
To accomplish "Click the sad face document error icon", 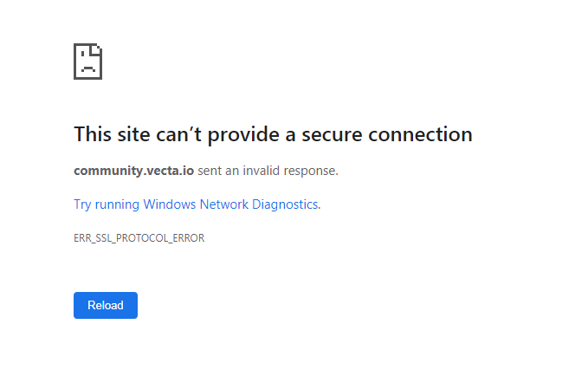I will pyautogui.click(x=88, y=62).
